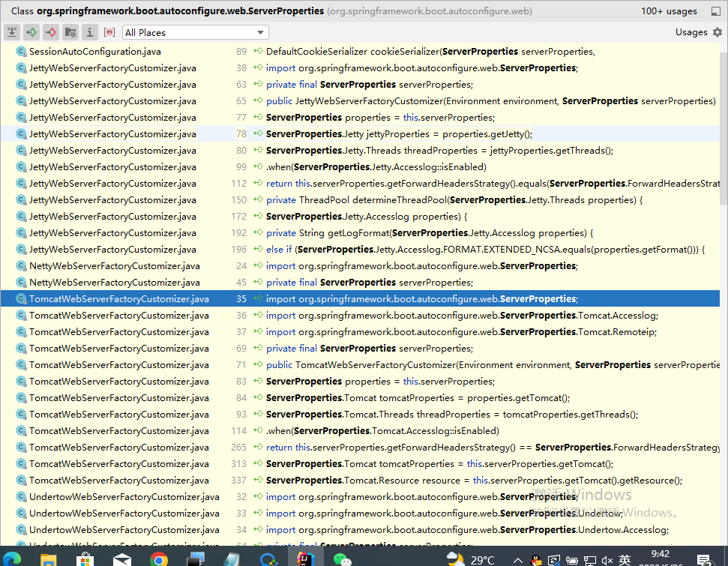Pin popup via top-right window icon

716,11
